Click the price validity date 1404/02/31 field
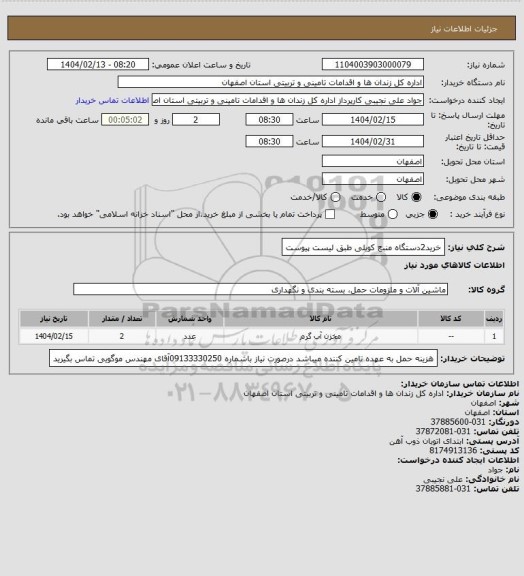 click(373, 141)
